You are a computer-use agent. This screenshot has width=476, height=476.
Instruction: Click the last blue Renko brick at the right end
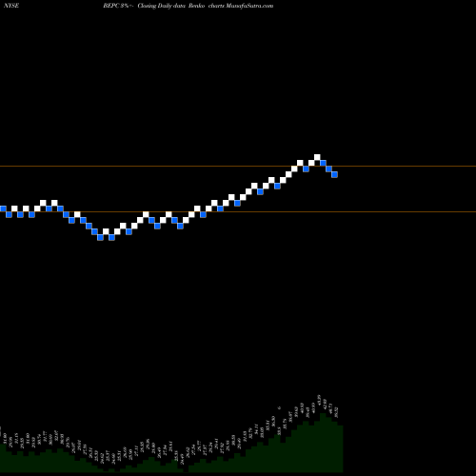pyautogui.click(x=334, y=174)
